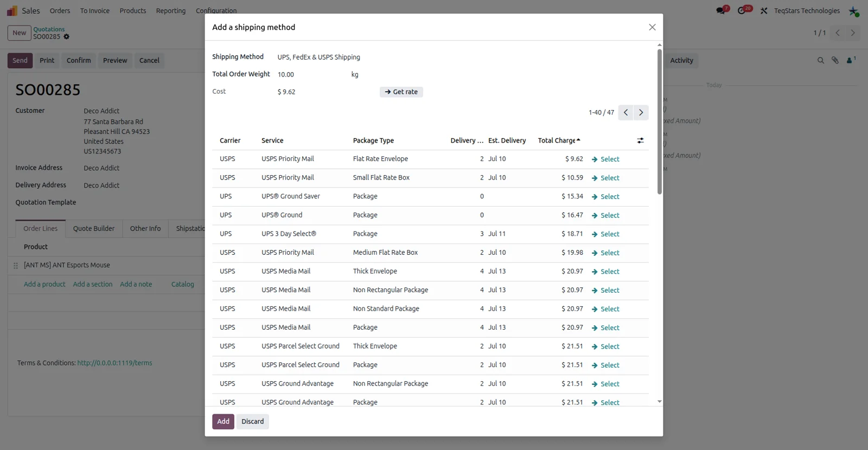868x450 pixels.
Task: Select the Media Mail Non Rectangular Package rate
Action: (x=605, y=290)
